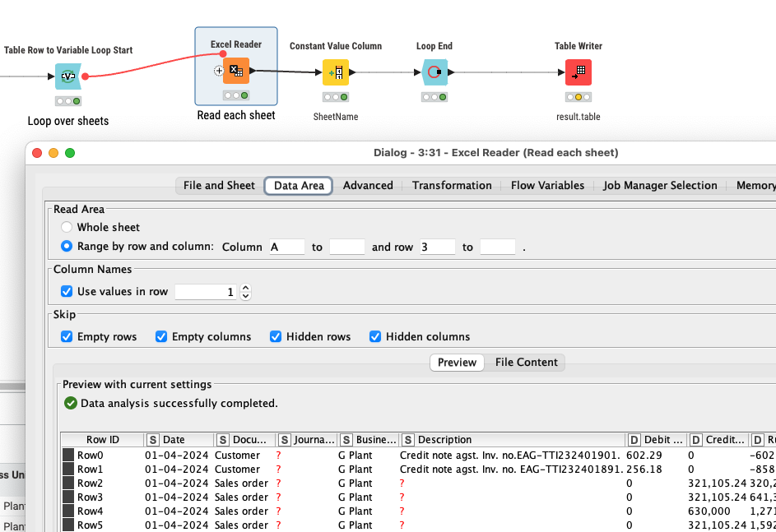Click the status traffic light under Loop End
The width and height of the screenshot is (776, 532).
(x=434, y=97)
